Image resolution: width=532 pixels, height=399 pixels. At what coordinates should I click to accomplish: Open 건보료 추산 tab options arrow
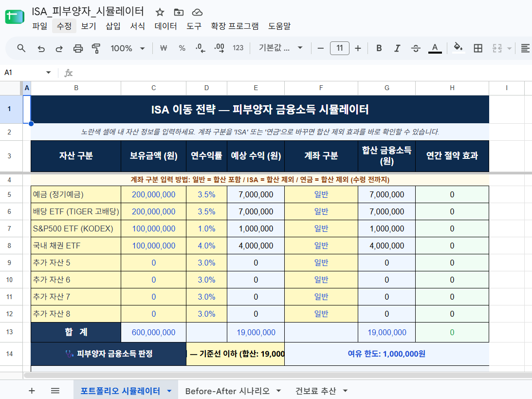pyautogui.click(x=345, y=391)
